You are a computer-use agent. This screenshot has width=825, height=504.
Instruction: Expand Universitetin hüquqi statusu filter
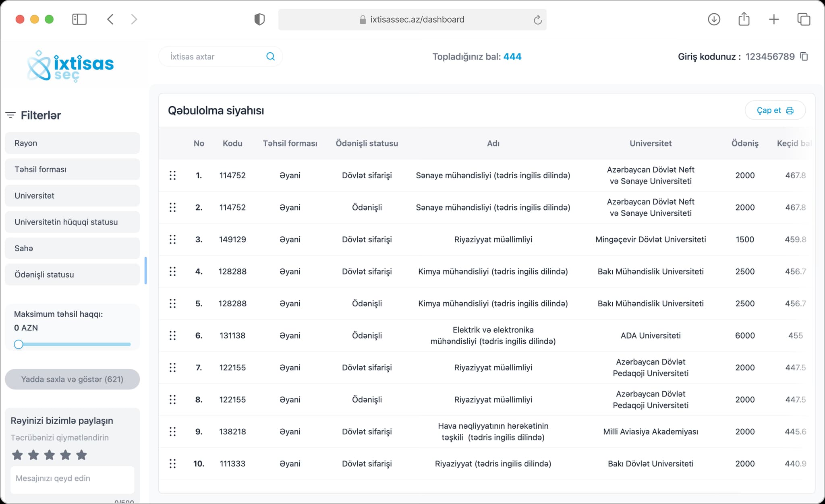(x=73, y=222)
